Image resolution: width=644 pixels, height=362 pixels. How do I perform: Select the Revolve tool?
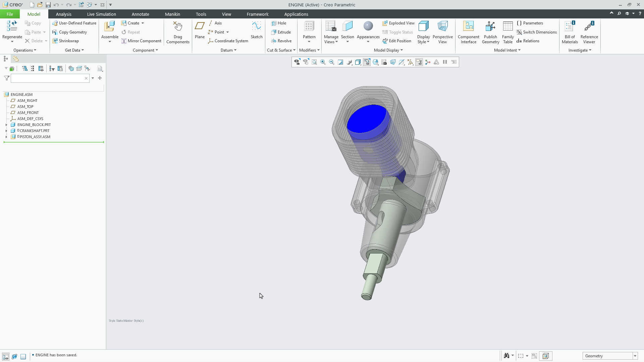pyautogui.click(x=281, y=41)
